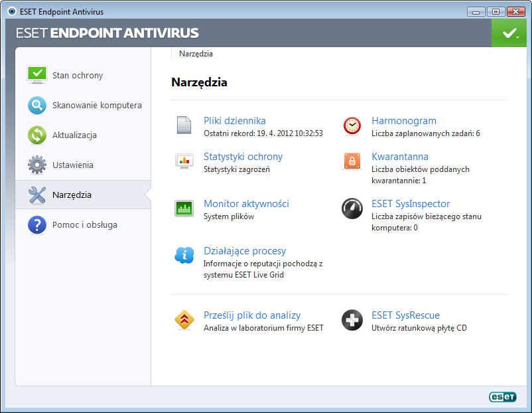Minimize the ESET Endpoint Antivirus window
This screenshot has height=413, width=532.
[x=476, y=12]
